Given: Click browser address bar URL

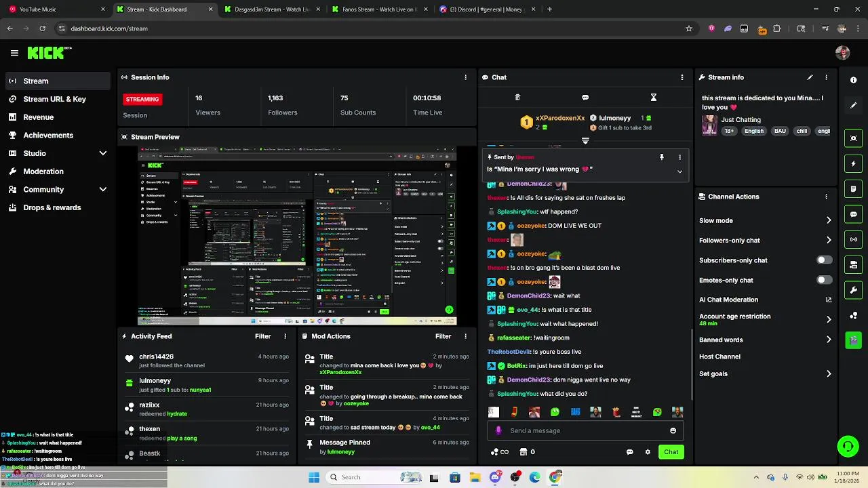Looking at the screenshot, I should [x=109, y=28].
